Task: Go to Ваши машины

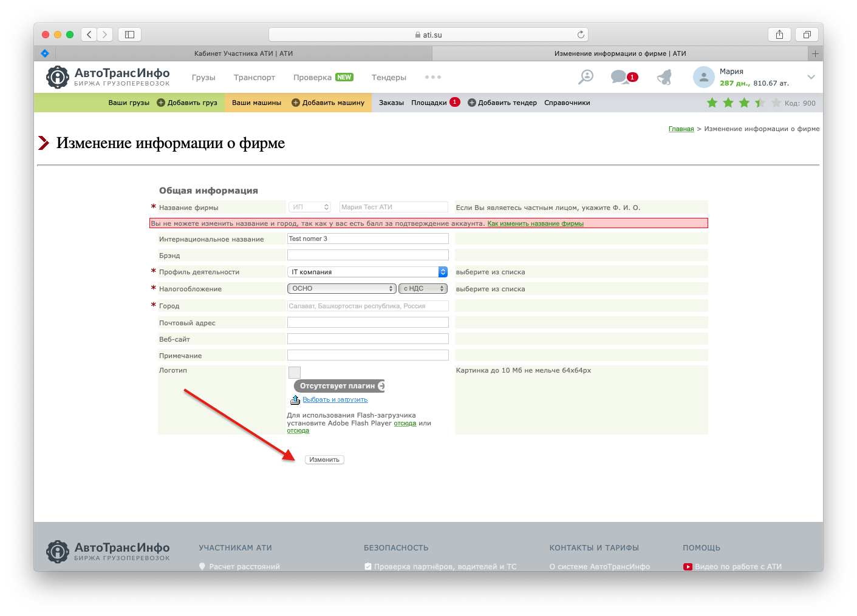Action: [x=256, y=103]
